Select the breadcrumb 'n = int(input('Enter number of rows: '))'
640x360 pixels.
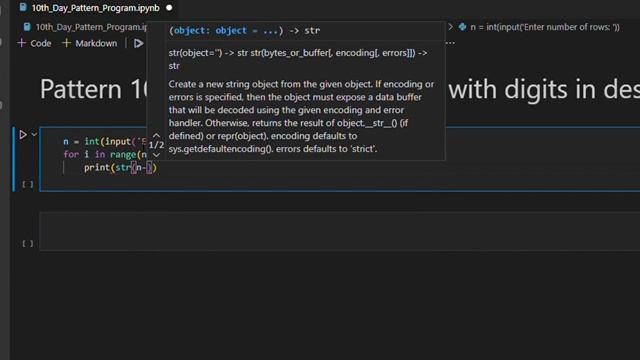(x=545, y=27)
